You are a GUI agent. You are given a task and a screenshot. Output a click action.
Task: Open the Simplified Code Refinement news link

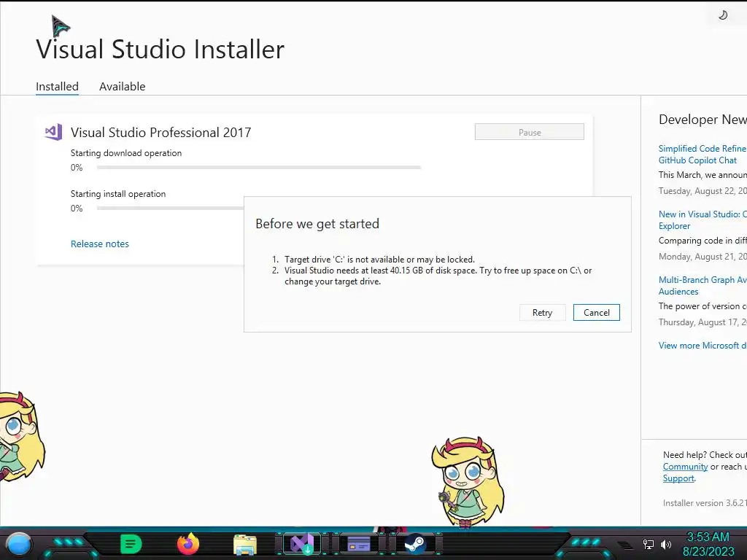(703, 155)
